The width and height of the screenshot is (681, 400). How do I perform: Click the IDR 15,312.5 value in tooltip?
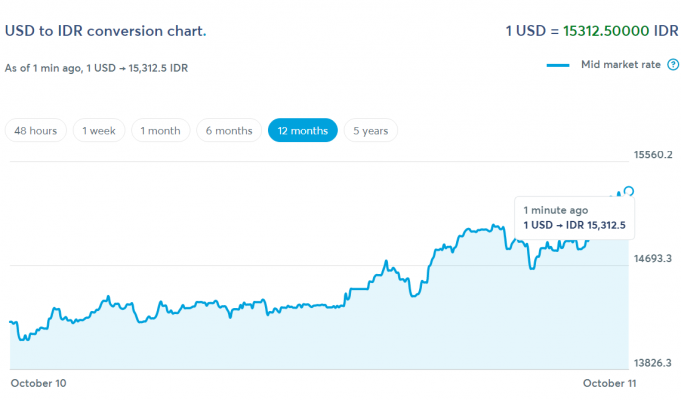(x=596, y=225)
